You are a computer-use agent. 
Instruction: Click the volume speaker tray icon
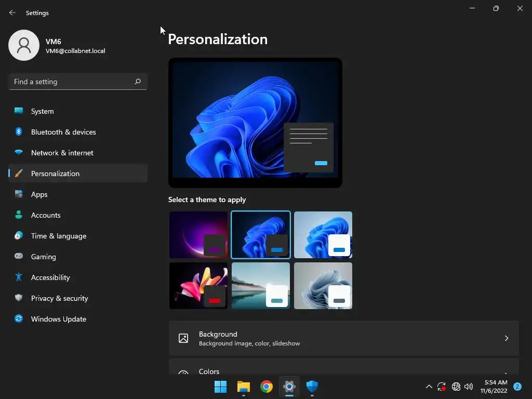469,387
